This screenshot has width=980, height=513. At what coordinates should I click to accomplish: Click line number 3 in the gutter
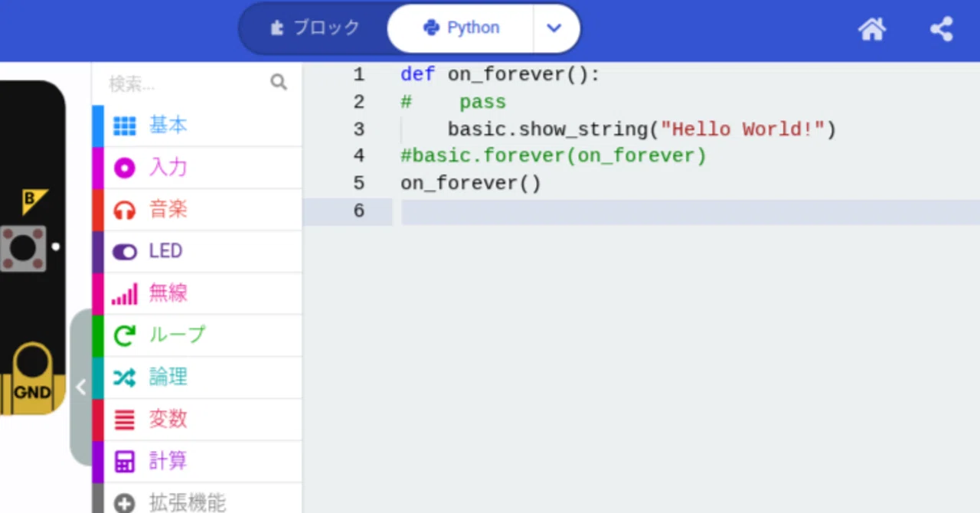(358, 129)
